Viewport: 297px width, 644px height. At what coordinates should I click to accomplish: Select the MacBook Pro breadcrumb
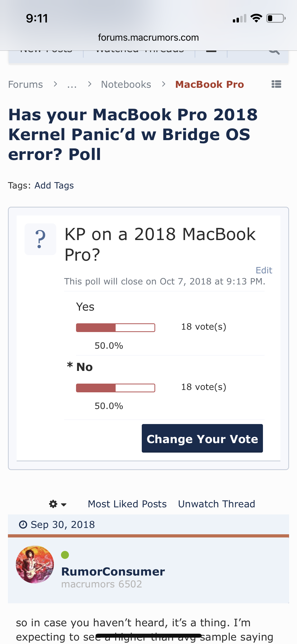(x=210, y=85)
